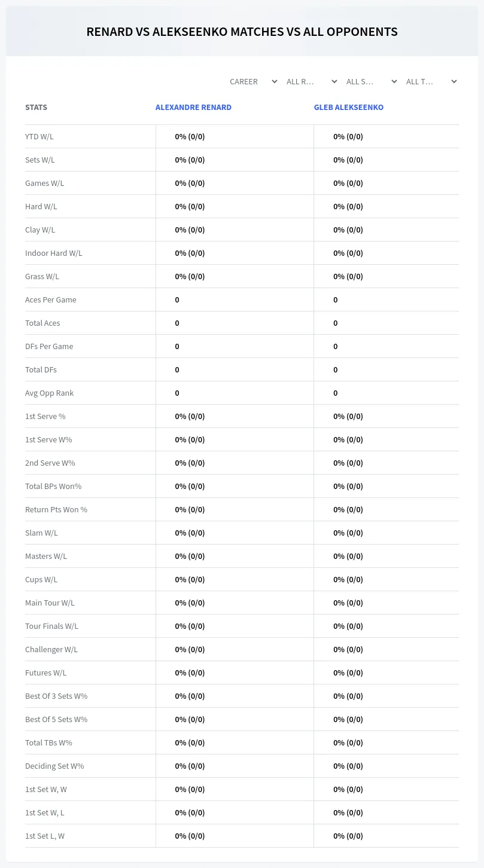Select the Challenger W/L row label
The image size is (484, 868).
(x=51, y=649)
